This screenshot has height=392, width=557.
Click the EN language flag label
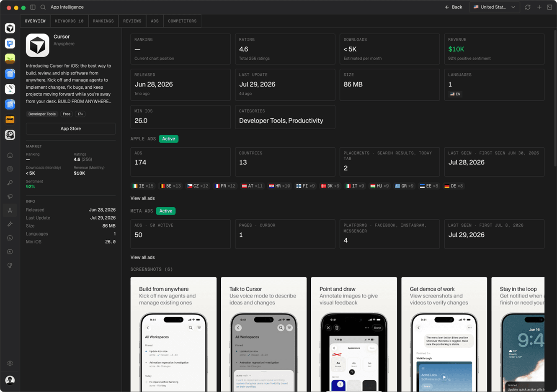(x=455, y=94)
